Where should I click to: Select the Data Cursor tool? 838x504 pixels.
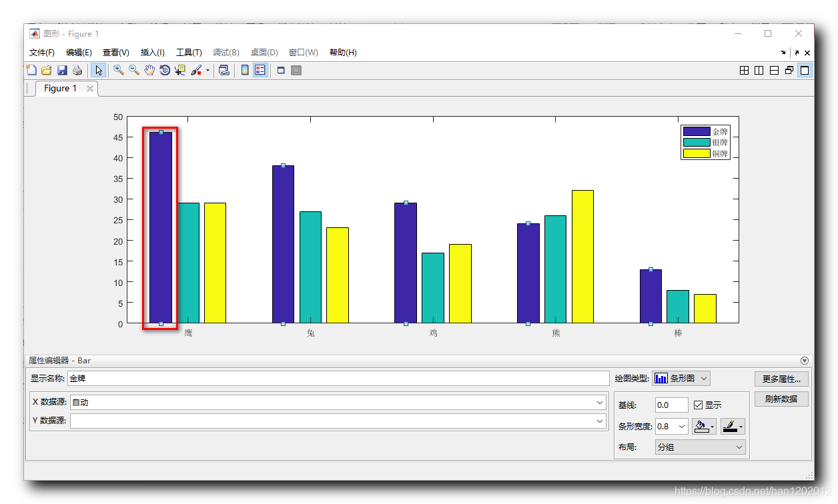(x=180, y=70)
